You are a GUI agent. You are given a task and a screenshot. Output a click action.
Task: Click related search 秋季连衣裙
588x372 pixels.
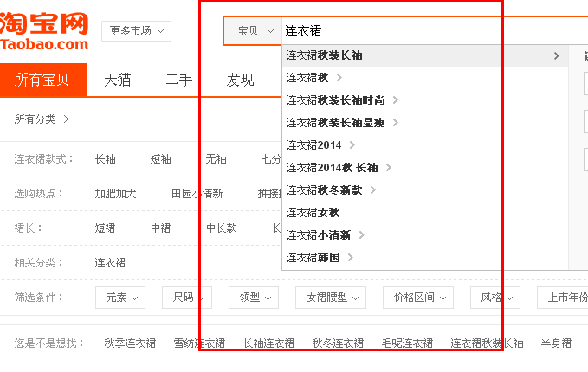[130, 343]
